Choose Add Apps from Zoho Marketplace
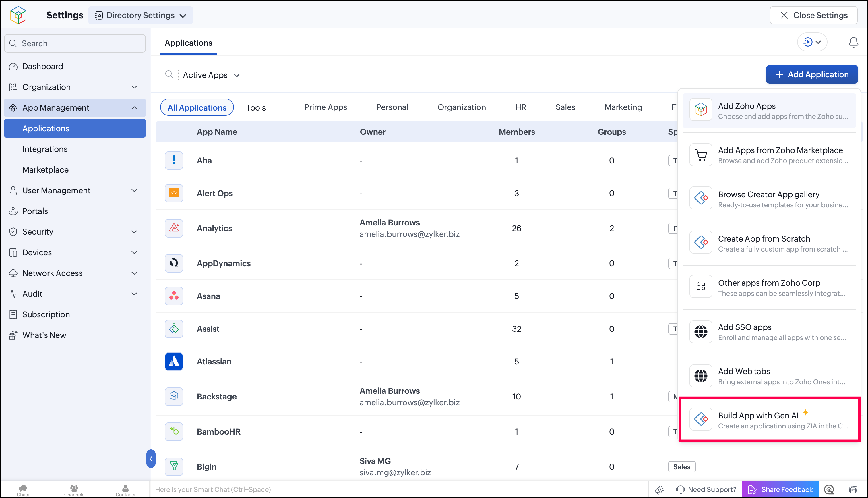Image resolution: width=868 pixels, height=498 pixels. coord(769,155)
